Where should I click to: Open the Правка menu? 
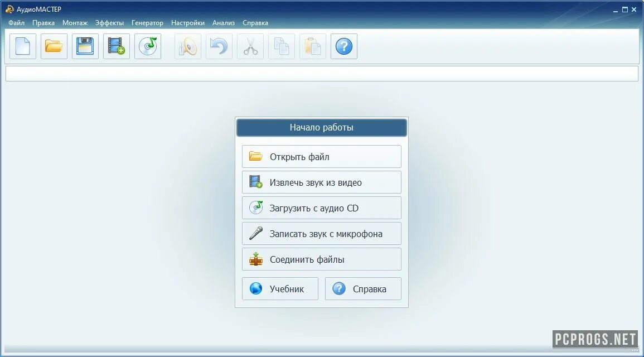(43, 23)
